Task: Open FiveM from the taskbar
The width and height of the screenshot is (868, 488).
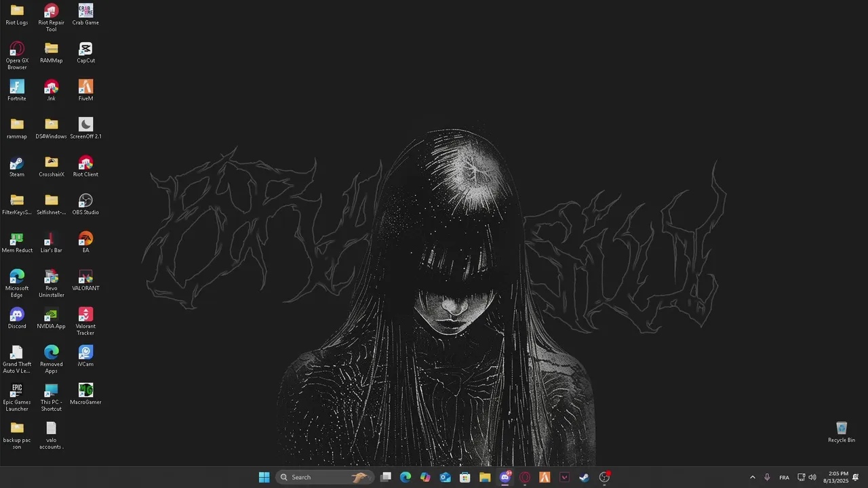Action: click(x=545, y=477)
